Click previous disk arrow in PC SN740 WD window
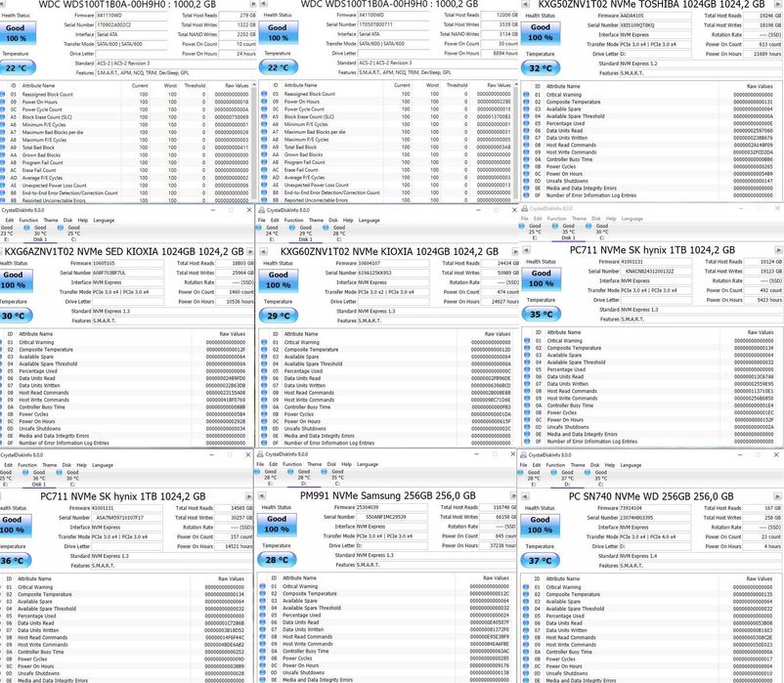Screen dimensions: 784x683 [526, 496]
